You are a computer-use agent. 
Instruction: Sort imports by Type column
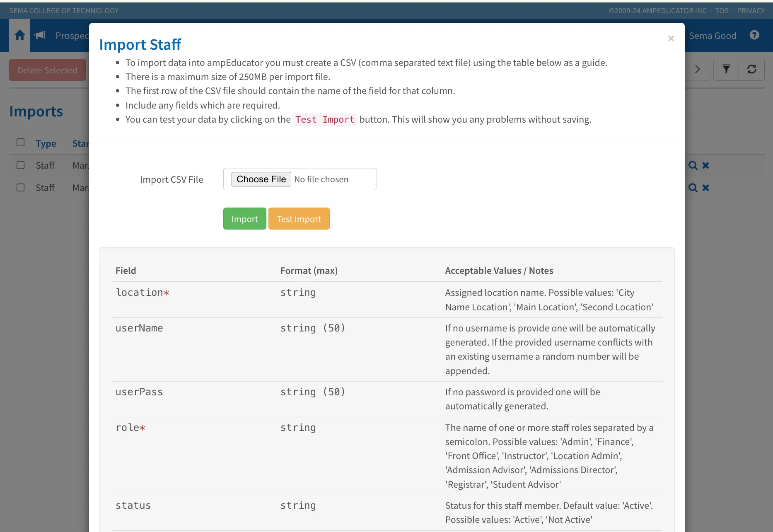tap(46, 143)
